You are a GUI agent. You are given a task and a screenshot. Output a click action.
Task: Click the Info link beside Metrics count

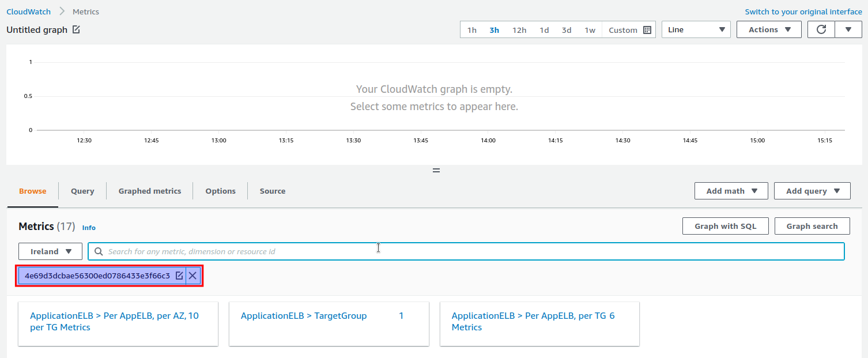pos(89,228)
